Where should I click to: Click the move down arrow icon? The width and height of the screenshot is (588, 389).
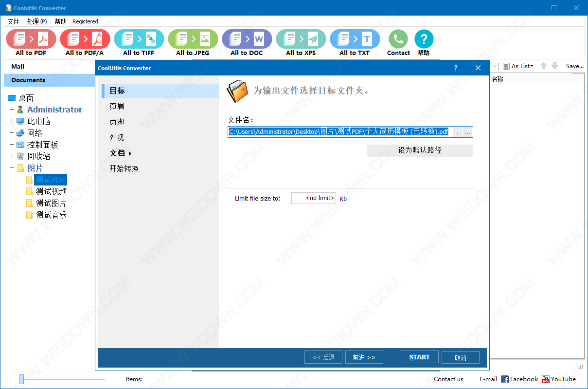(554, 66)
